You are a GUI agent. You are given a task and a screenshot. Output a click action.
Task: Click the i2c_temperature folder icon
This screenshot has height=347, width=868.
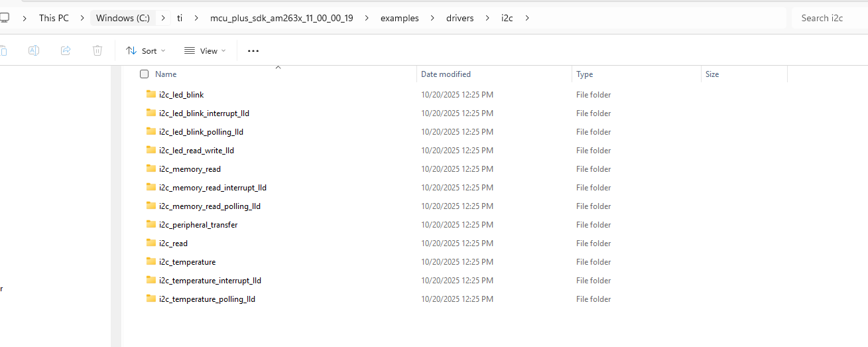click(151, 261)
